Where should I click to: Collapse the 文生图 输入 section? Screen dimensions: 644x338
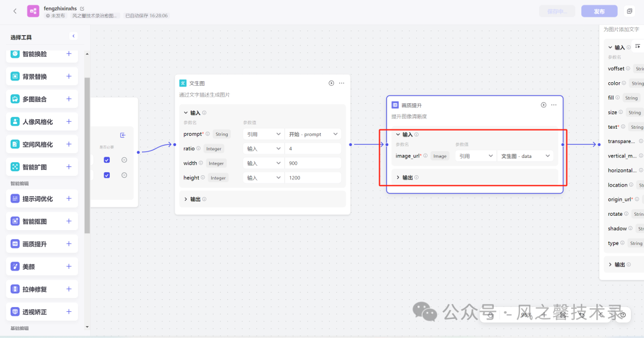point(185,113)
